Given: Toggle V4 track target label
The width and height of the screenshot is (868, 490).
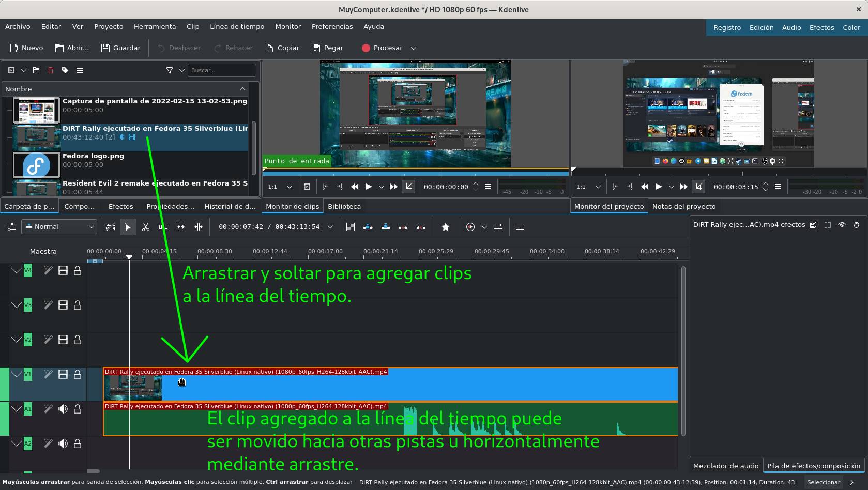Looking at the screenshot, I should point(28,270).
